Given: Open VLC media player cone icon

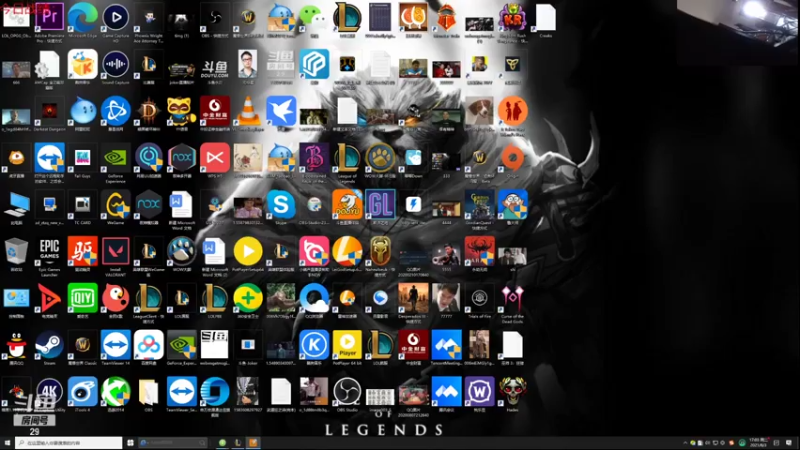Looking at the screenshot, I should [248, 111].
